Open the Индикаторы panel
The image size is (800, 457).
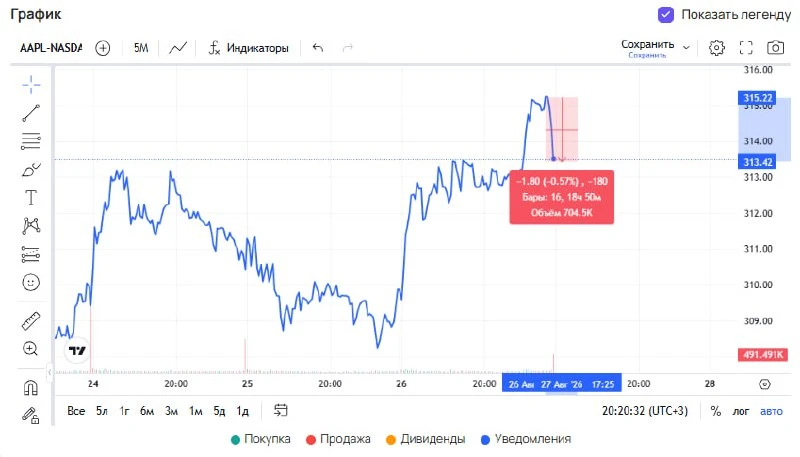point(248,48)
